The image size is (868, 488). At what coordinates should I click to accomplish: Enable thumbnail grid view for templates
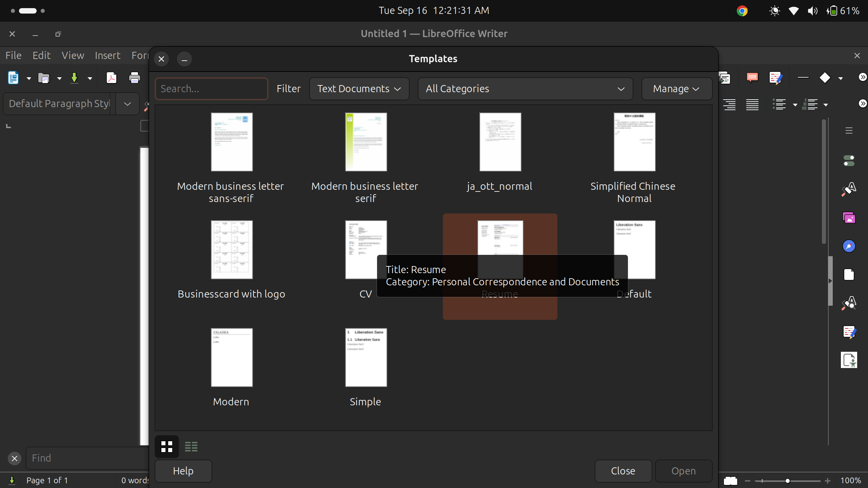(x=166, y=446)
